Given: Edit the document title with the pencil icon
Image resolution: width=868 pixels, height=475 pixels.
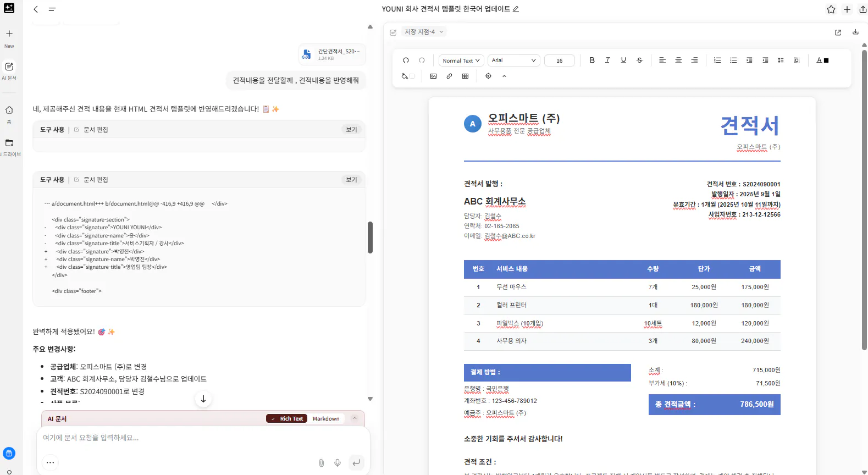Looking at the screenshot, I should tap(516, 9).
